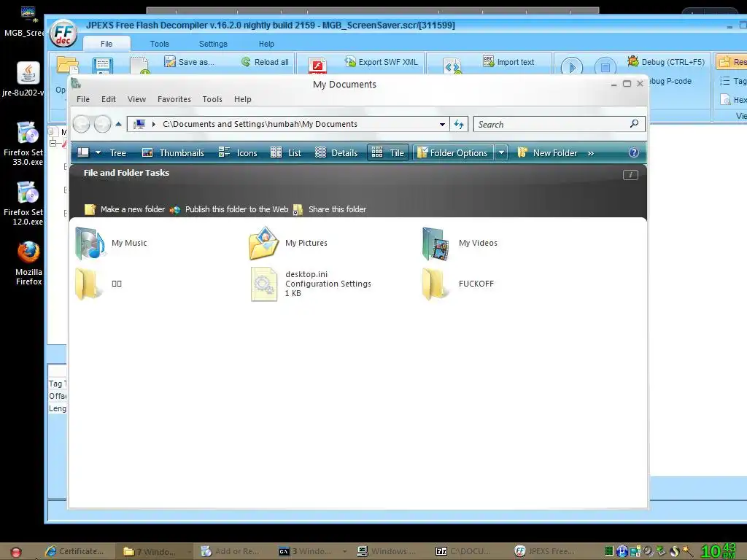Click Export SWF XML in JPEXS

(381, 62)
